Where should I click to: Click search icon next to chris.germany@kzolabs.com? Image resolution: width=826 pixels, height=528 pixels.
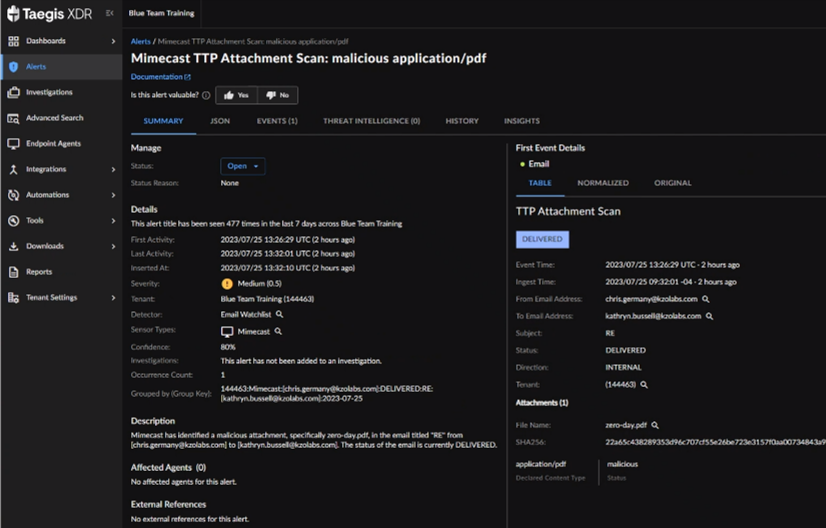click(706, 299)
